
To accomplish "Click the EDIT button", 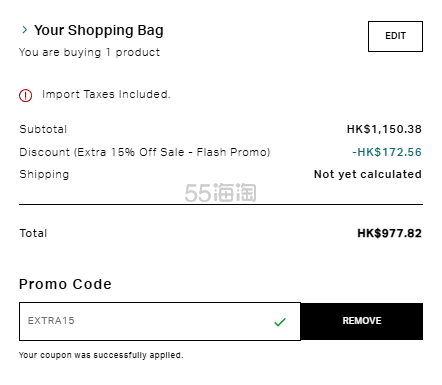I will (x=395, y=36).
